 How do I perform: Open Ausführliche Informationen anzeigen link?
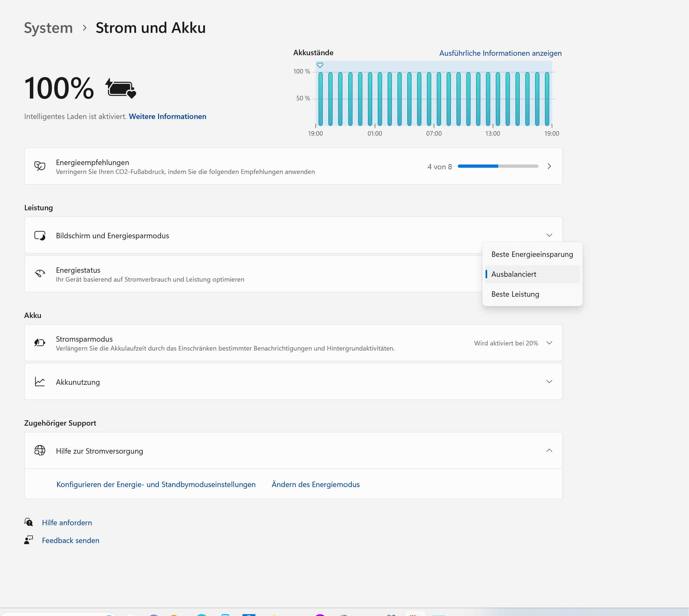pos(500,53)
